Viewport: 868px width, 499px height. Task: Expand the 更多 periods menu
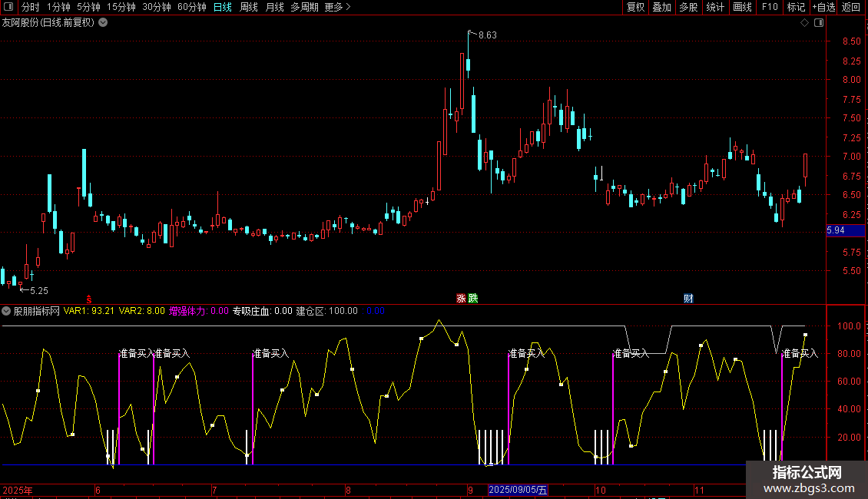(337, 7)
